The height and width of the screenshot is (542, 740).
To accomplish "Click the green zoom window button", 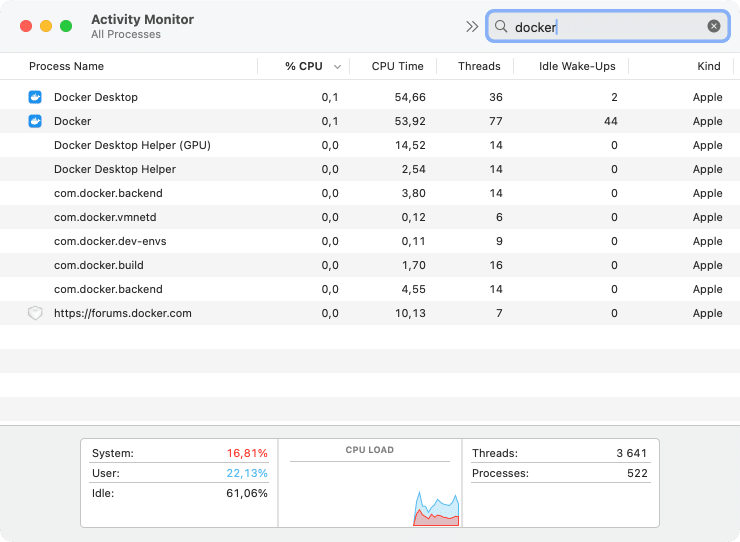I will click(66, 26).
